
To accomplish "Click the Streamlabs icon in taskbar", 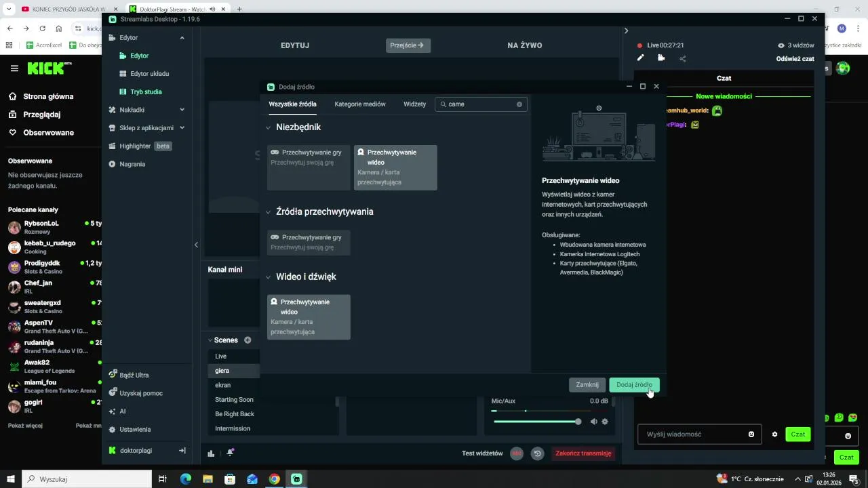I will [x=296, y=479].
